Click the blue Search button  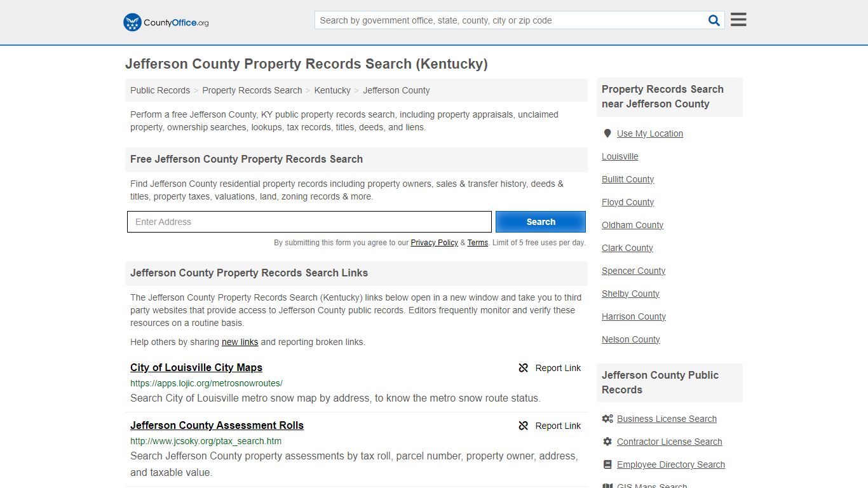tap(541, 222)
